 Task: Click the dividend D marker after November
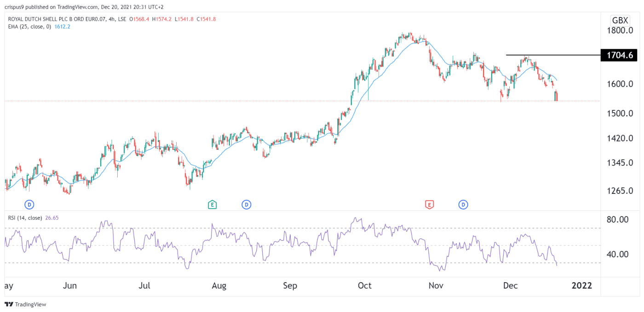(463, 204)
